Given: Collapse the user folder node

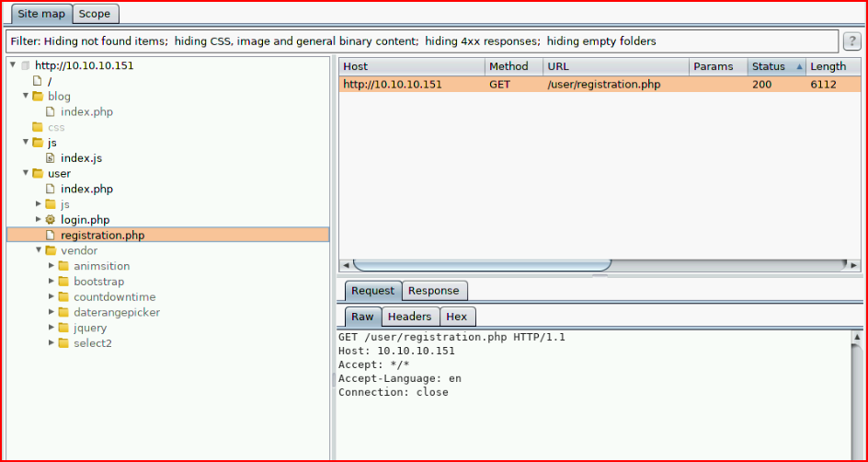Looking at the screenshot, I should pos(26,173).
